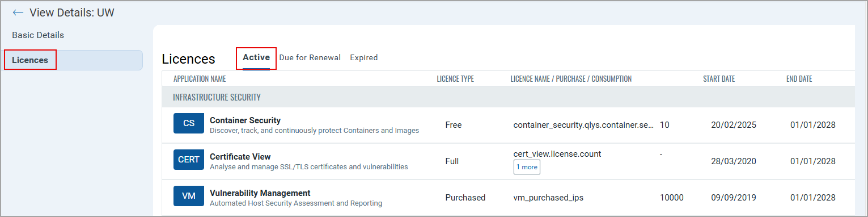This screenshot has width=868, height=217.
Task: Click the Vulnerability Management description text
Action: tap(296, 203)
